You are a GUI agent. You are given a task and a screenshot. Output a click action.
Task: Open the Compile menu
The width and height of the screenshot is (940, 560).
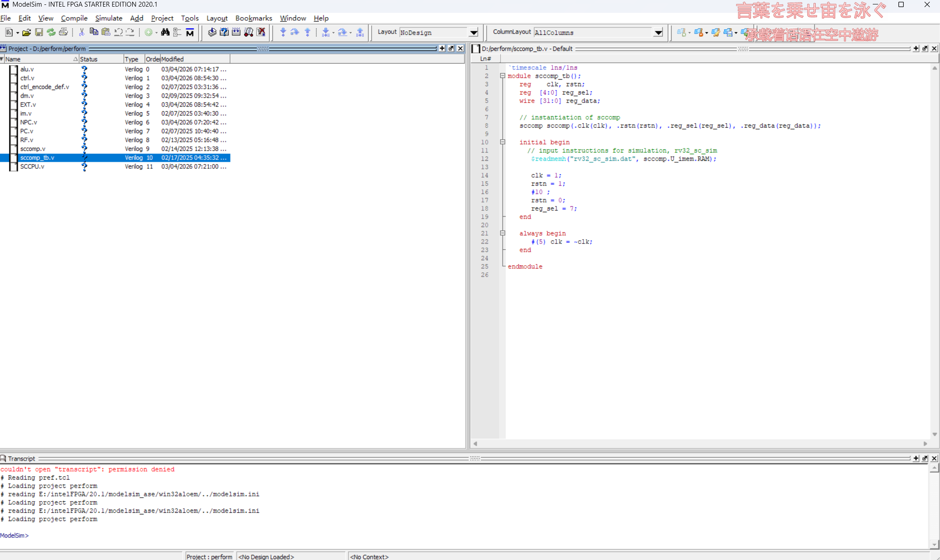(x=74, y=18)
